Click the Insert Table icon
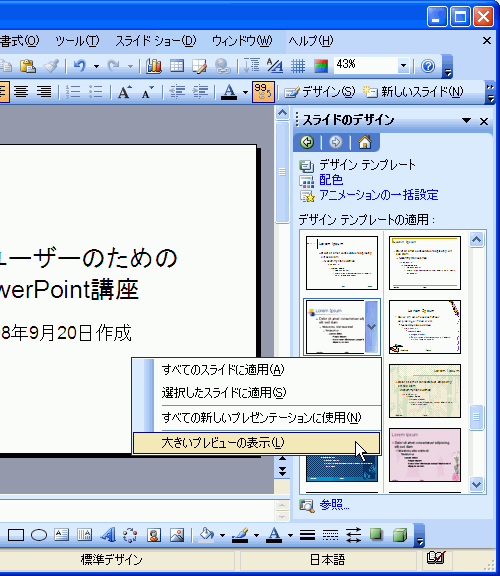 177,66
